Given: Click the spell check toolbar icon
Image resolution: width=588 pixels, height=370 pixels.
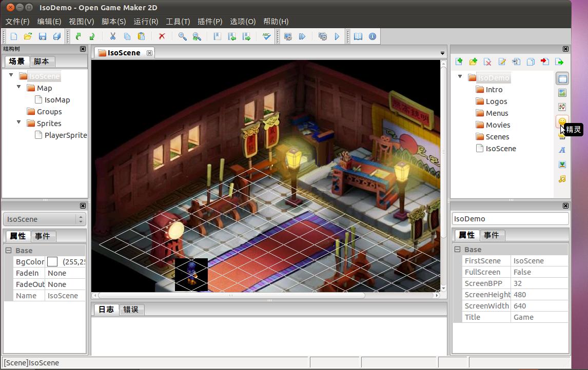Looking at the screenshot, I should pos(266,36).
